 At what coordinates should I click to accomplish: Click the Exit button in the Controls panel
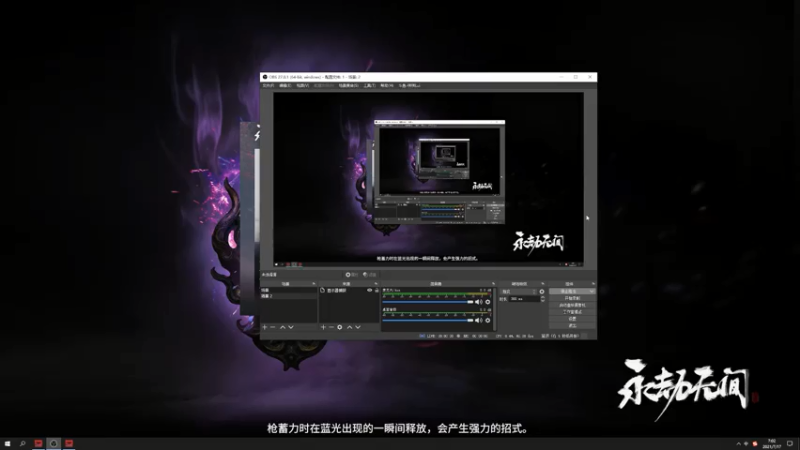572,326
